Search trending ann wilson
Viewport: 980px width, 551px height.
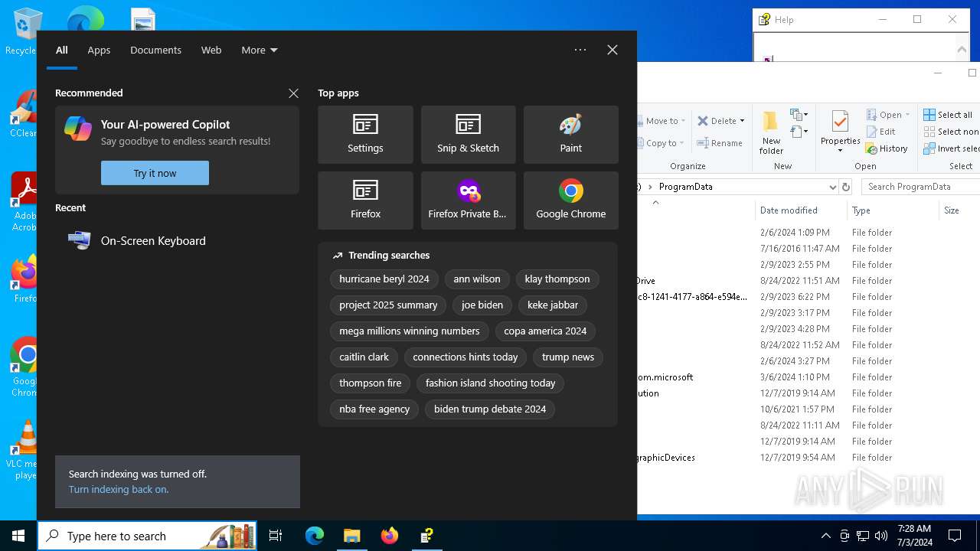click(x=477, y=279)
